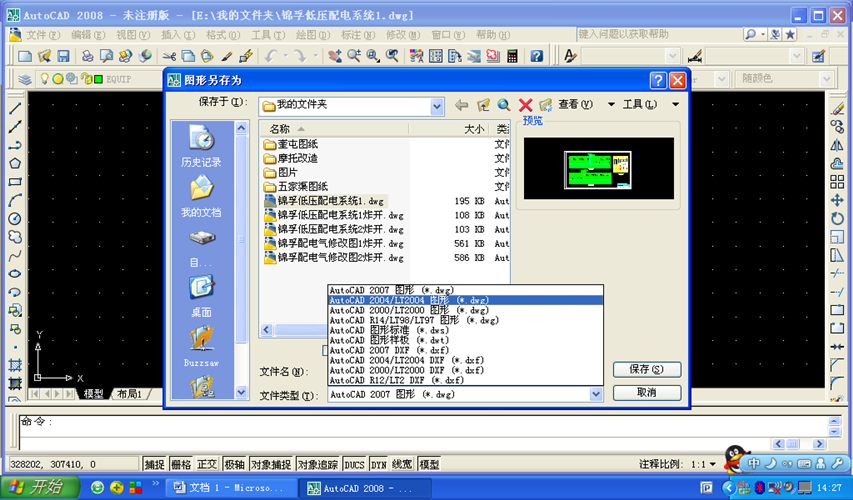Click the red Delete X icon in dialog
This screenshot has width=853, height=500.
tap(525, 105)
